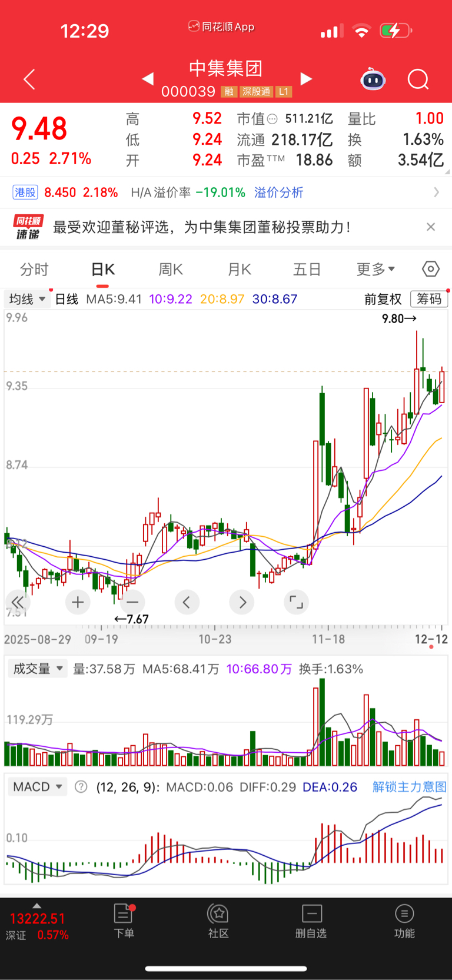Tap MA5:9.41 moving average label
This screenshot has height=980, width=452.
[x=114, y=299]
